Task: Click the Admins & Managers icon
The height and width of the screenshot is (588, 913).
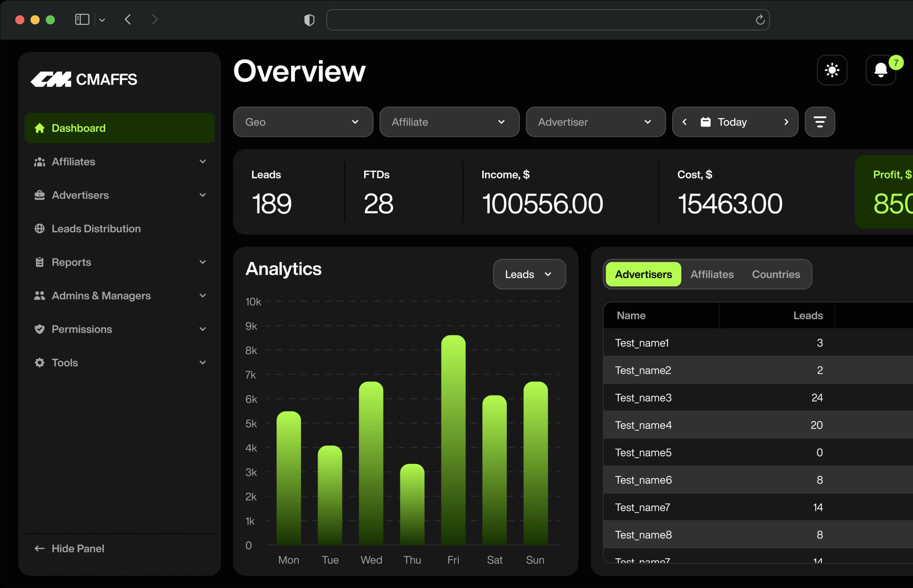Action: point(40,296)
